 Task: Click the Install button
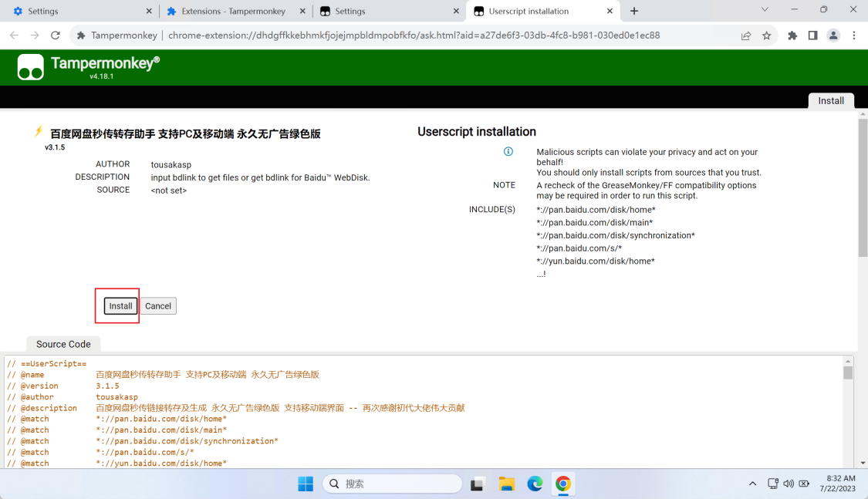pyautogui.click(x=120, y=306)
